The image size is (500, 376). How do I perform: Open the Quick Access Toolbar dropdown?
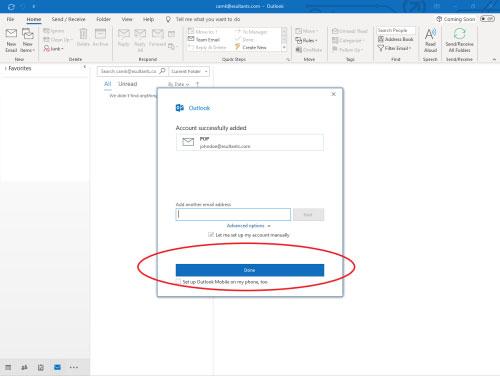34,6
